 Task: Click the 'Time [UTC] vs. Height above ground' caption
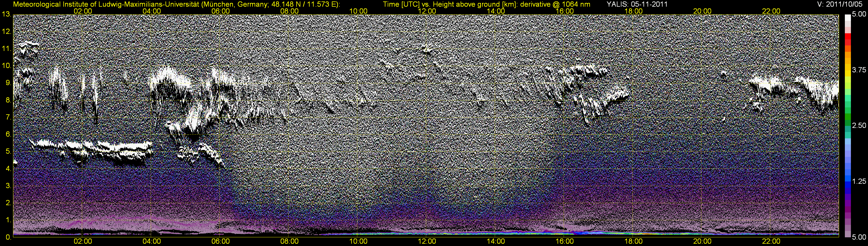[x=486, y=4]
